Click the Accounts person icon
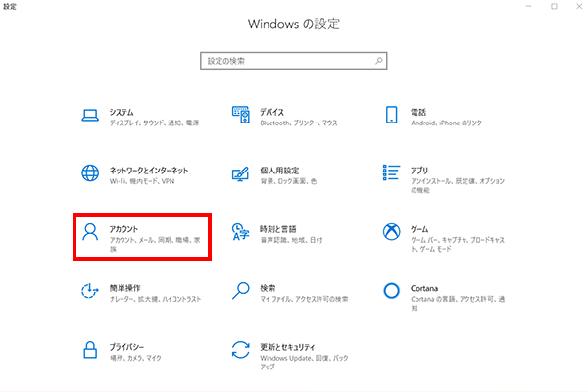The height and width of the screenshot is (392, 588). [x=90, y=232]
